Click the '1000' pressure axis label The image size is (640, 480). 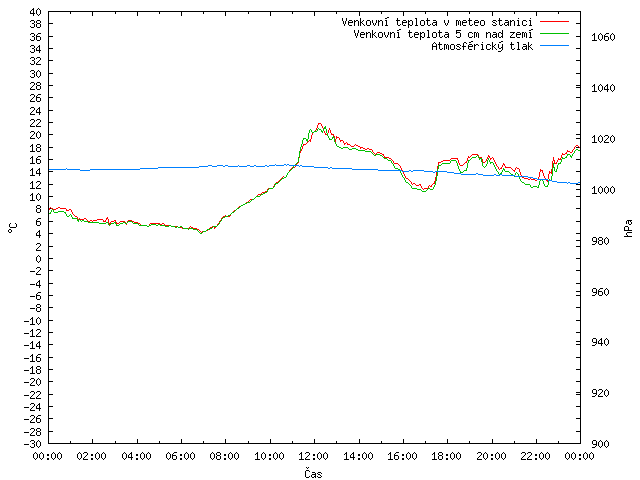603,190
